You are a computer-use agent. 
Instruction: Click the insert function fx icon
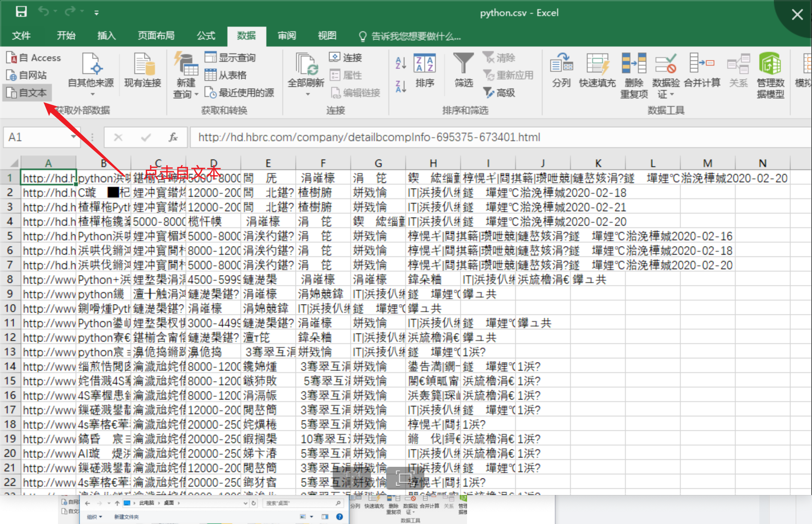point(173,137)
